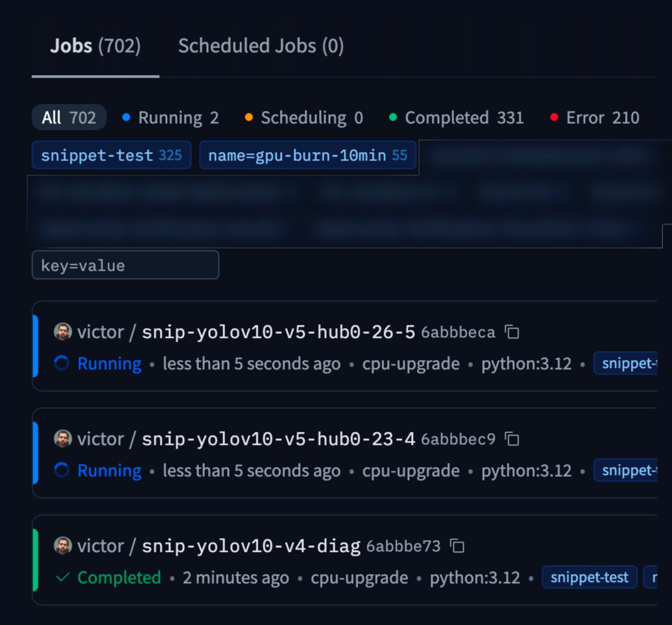
Task: Open victor's profile on snip-yolov10-v4-diag job
Action: click(x=100, y=546)
